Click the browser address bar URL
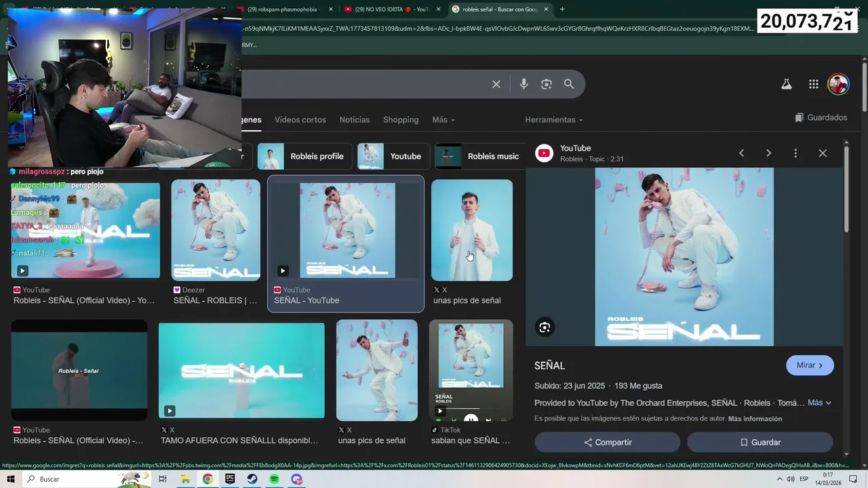This screenshot has width=868, height=488. (497, 28)
